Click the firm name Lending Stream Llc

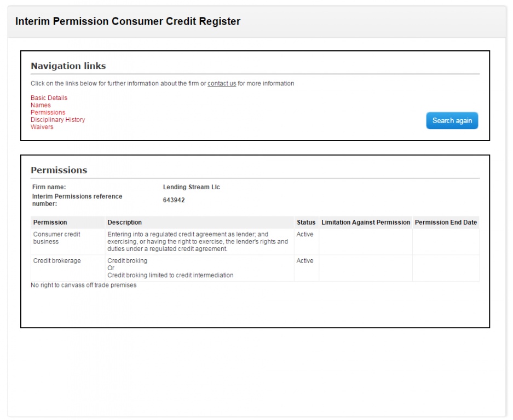pos(191,187)
